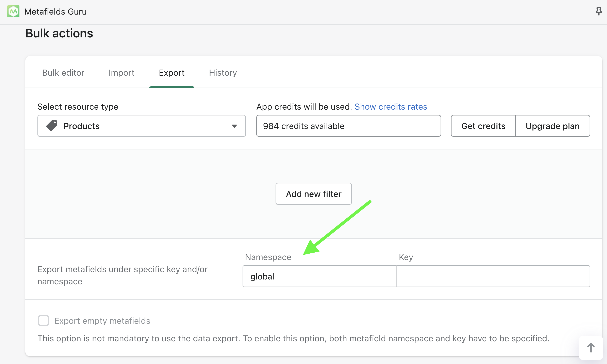Select the Export tab
The height and width of the screenshot is (364, 607).
click(171, 73)
